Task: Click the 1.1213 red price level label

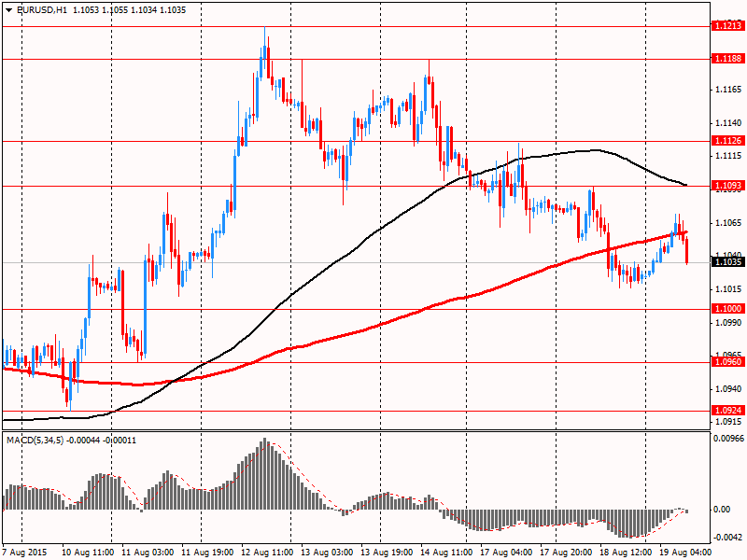Action: tap(727, 26)
